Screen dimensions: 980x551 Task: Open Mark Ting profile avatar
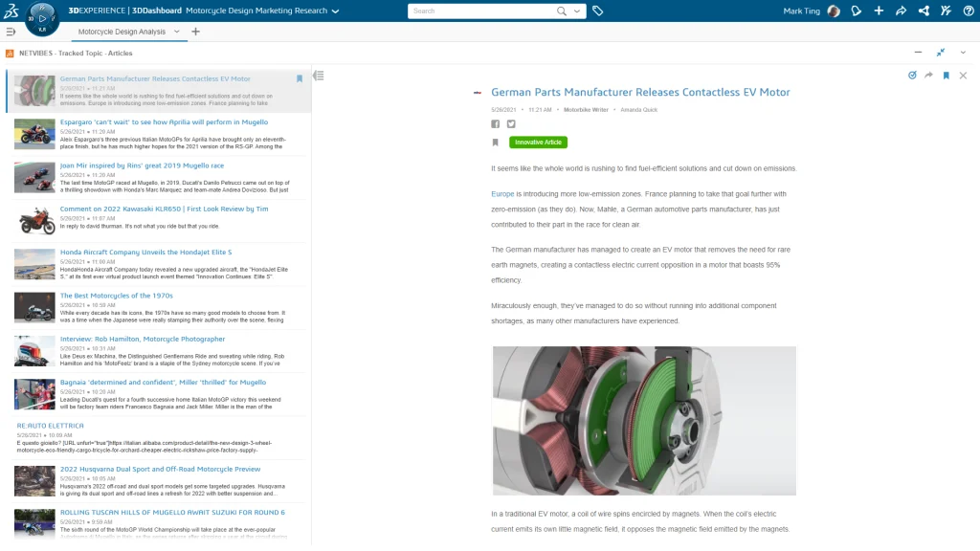point(834,11)
